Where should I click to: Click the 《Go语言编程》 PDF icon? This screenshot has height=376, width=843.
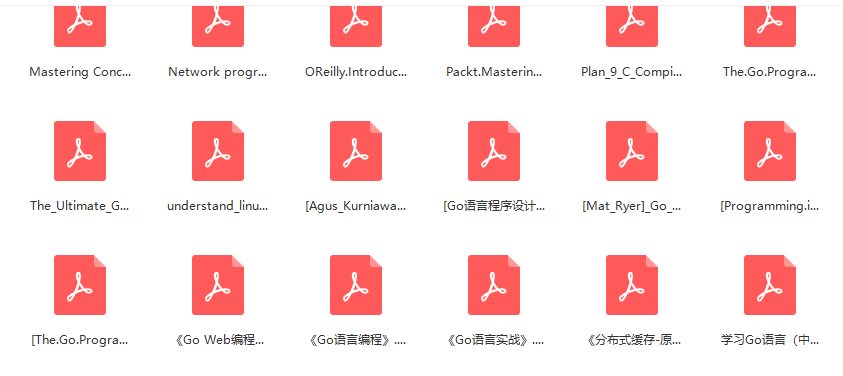click(356, 285)
